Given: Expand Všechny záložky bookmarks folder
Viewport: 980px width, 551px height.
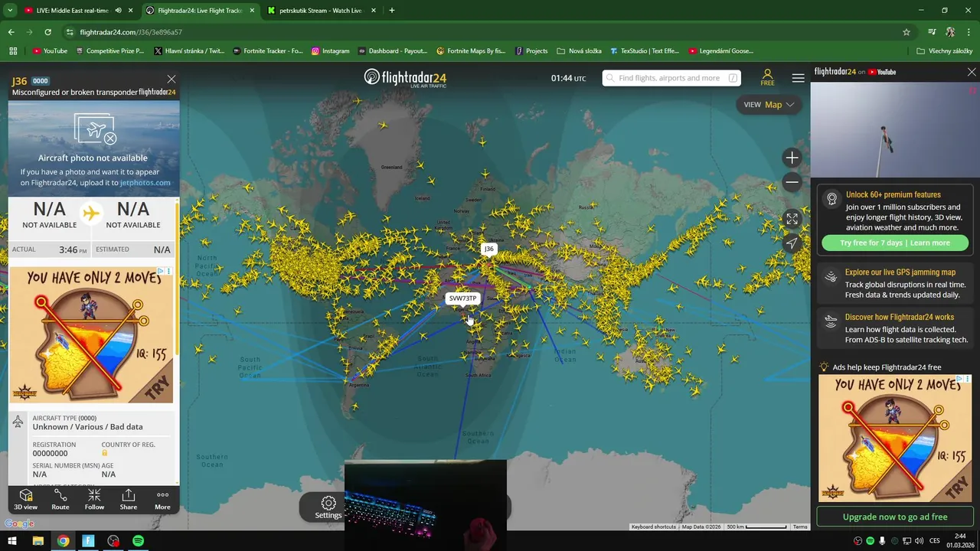Looking at the screenshot, I should coord(944,51).
